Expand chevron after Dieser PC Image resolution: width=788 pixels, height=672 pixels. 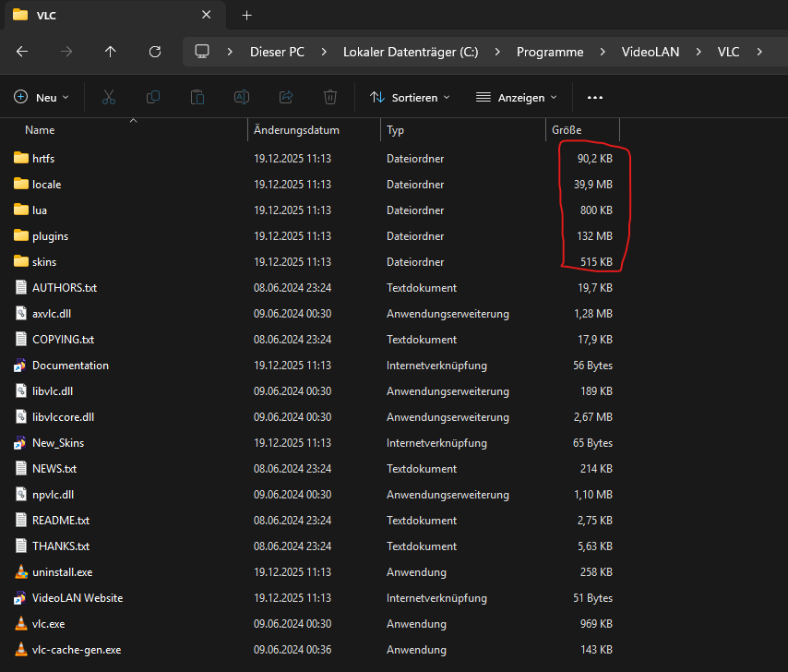(x=324, y=52)
